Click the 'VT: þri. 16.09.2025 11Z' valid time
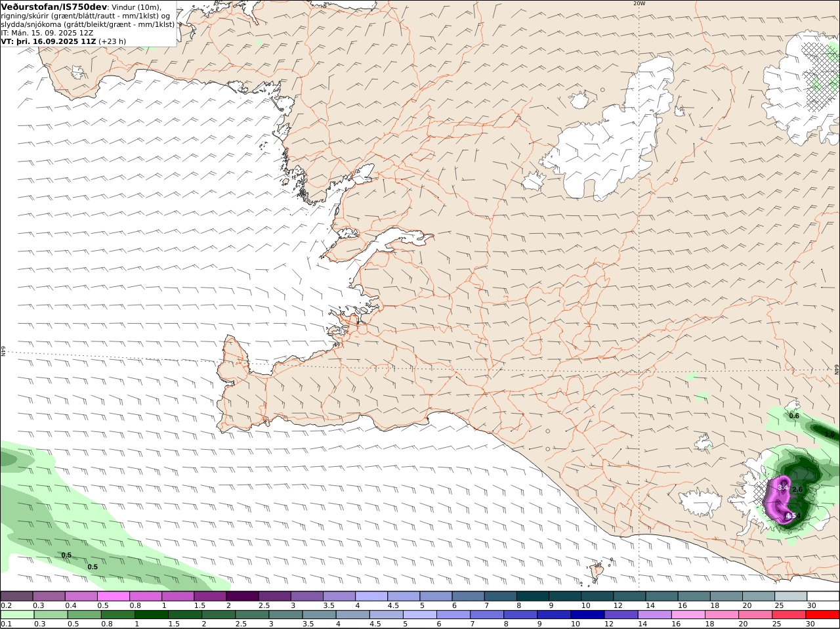Screen dimensions: 840x629 click(49, 41)
